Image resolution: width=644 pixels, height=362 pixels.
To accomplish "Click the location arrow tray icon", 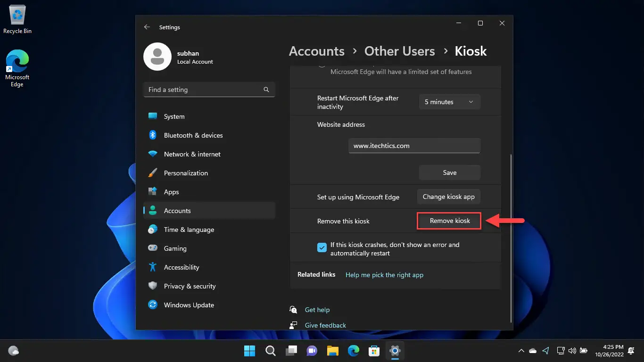I will pos(545,351).
